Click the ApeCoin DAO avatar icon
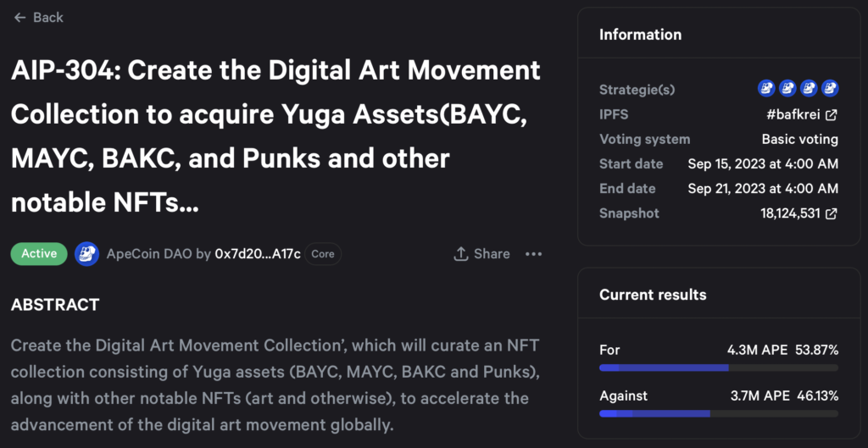The width and height of the screenshot is (868, 448). 86,253
